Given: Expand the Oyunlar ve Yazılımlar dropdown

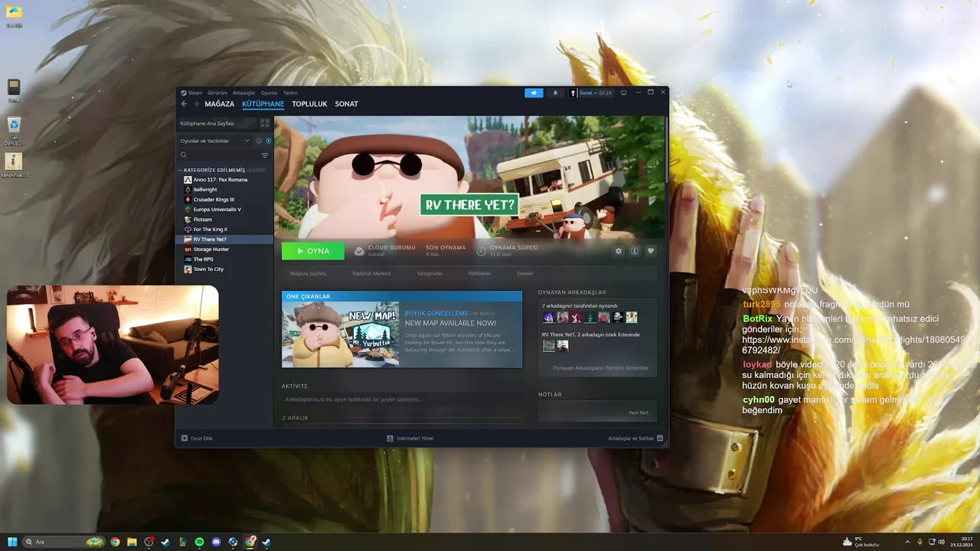Looking at the screenshot, I should pyautogui.click(x=215, y=141).
